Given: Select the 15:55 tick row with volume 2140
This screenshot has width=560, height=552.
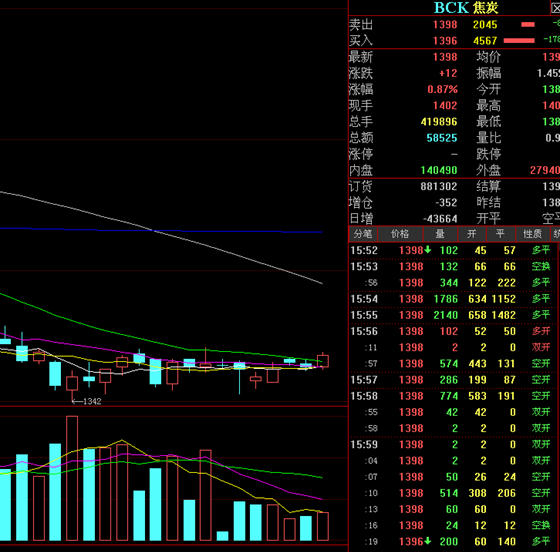Looking at the screenshot, I should click(453, 315).
